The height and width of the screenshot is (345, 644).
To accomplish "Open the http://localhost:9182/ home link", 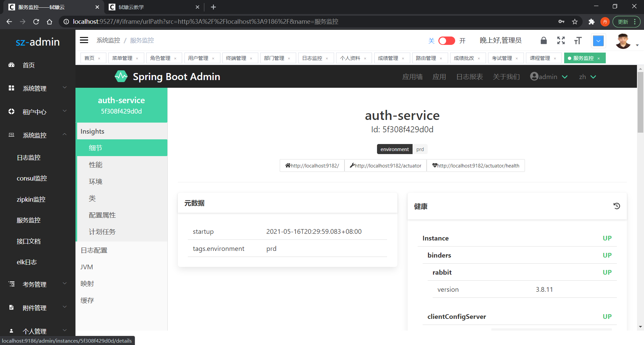I will (x=312, y=165).
